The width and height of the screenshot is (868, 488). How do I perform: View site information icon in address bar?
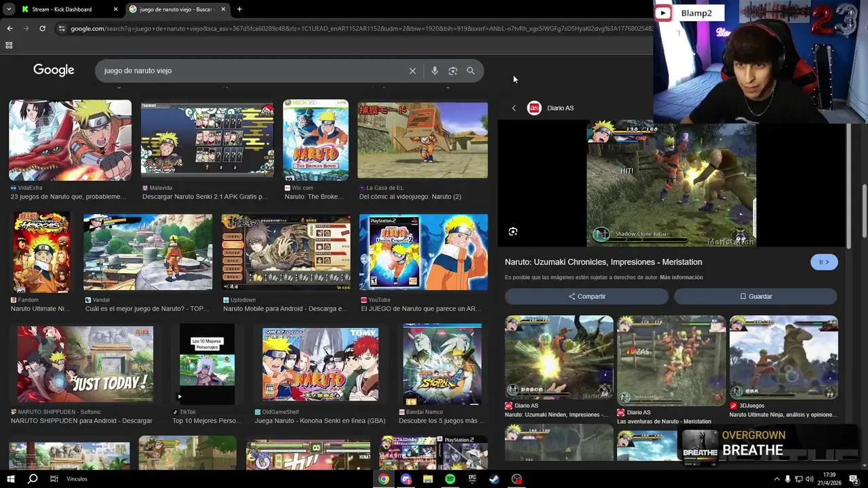[x=62, y=28]
